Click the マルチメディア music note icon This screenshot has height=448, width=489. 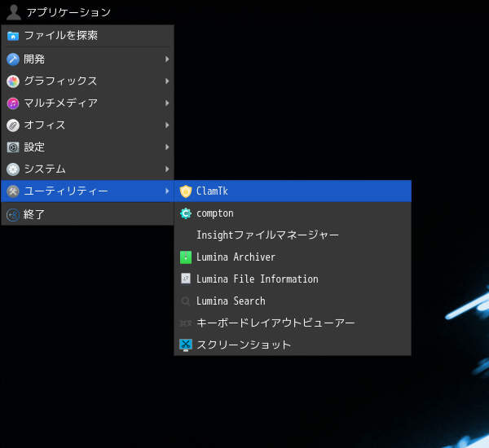click(x=13, y=103)
